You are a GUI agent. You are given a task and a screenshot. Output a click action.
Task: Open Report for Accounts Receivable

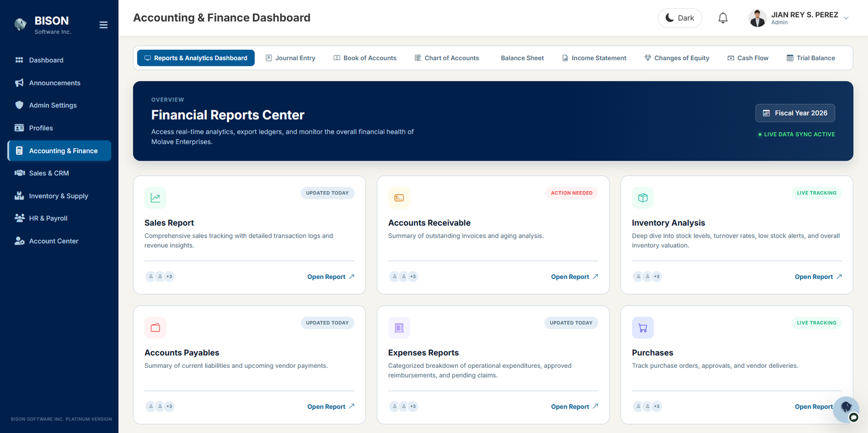[575, 277]
